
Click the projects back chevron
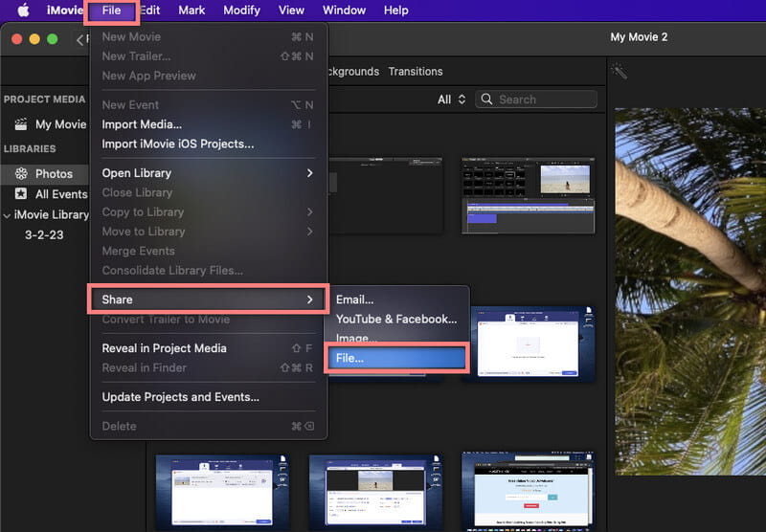(79, 39)
